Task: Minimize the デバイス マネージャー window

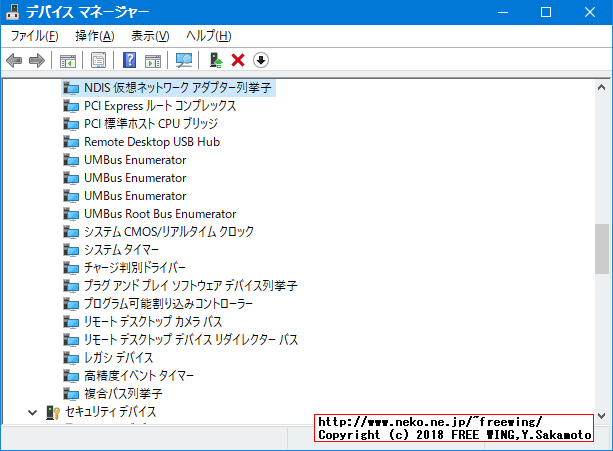Action: 503,12
